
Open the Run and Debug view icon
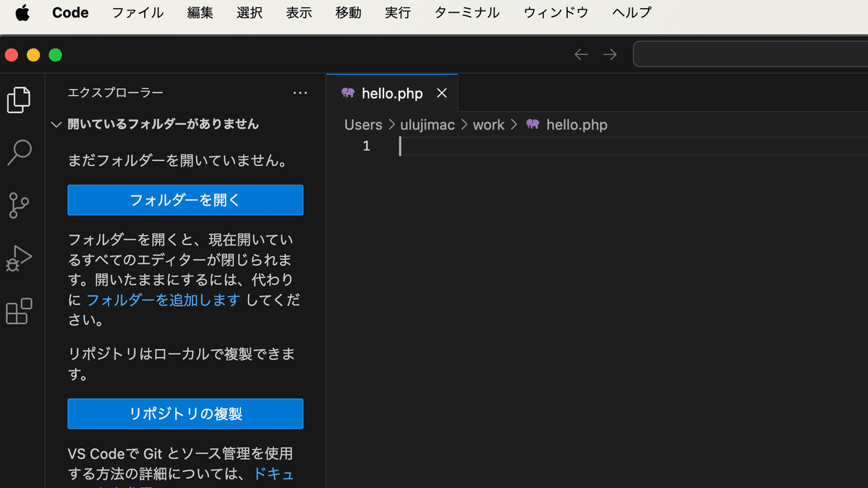[19, 258]
